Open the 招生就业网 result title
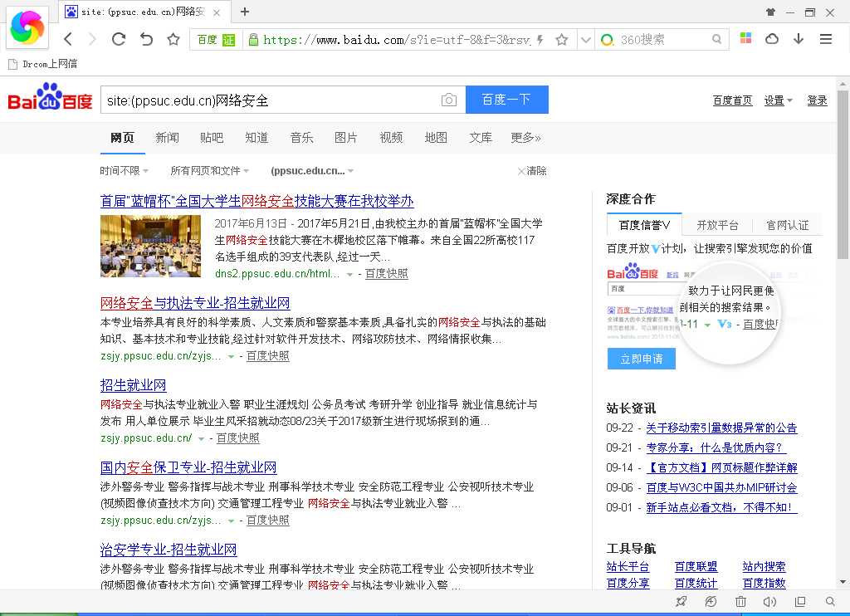Image resolution: width=850 pixels, height=616 pixels. pos(134,385)
